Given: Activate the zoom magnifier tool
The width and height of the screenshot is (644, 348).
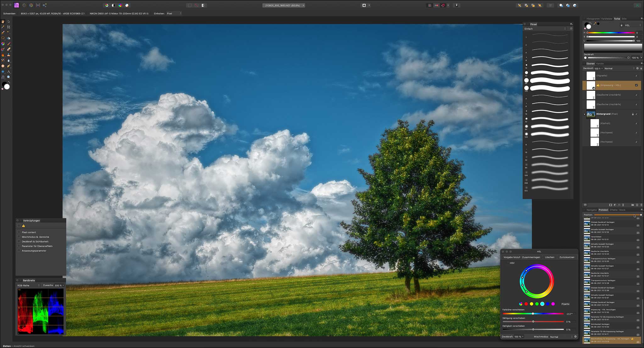Looking at the screenshot, I should click(8, 77).
